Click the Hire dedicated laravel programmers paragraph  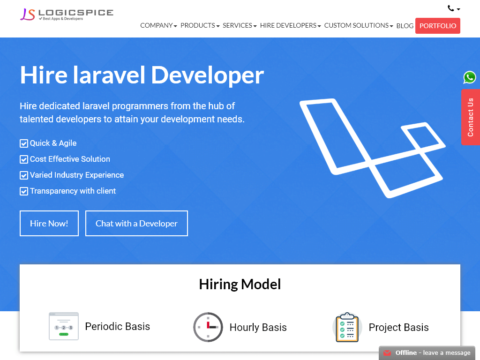pyautogui.click(x=132, y=113)
